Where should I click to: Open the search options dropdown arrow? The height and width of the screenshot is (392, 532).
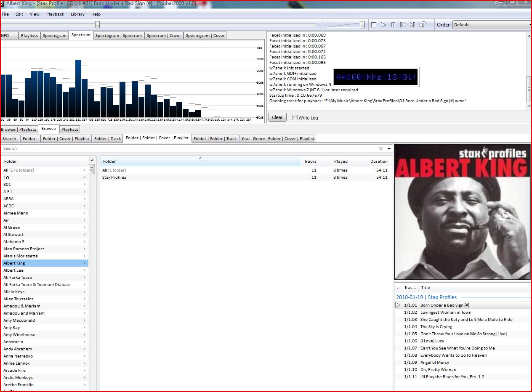point(389,148)
